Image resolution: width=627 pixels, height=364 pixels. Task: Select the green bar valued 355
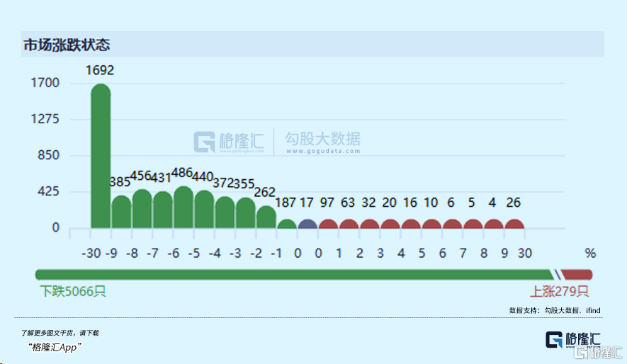[x=246, y=213]
